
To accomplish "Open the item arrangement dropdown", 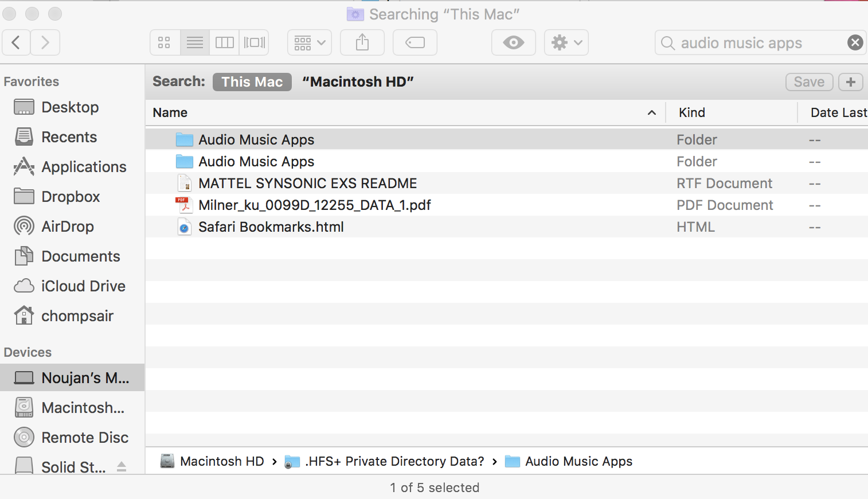I will [310, 42].
